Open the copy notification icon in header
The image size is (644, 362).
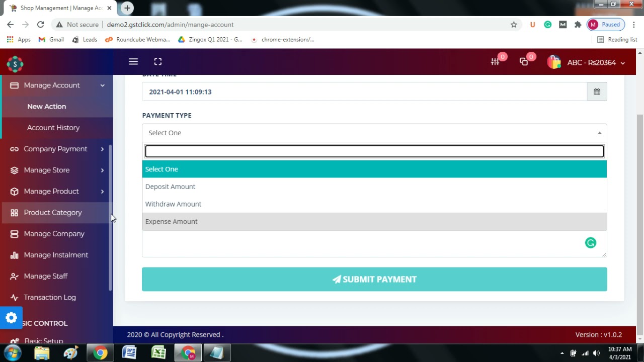(x=524, y=62)
